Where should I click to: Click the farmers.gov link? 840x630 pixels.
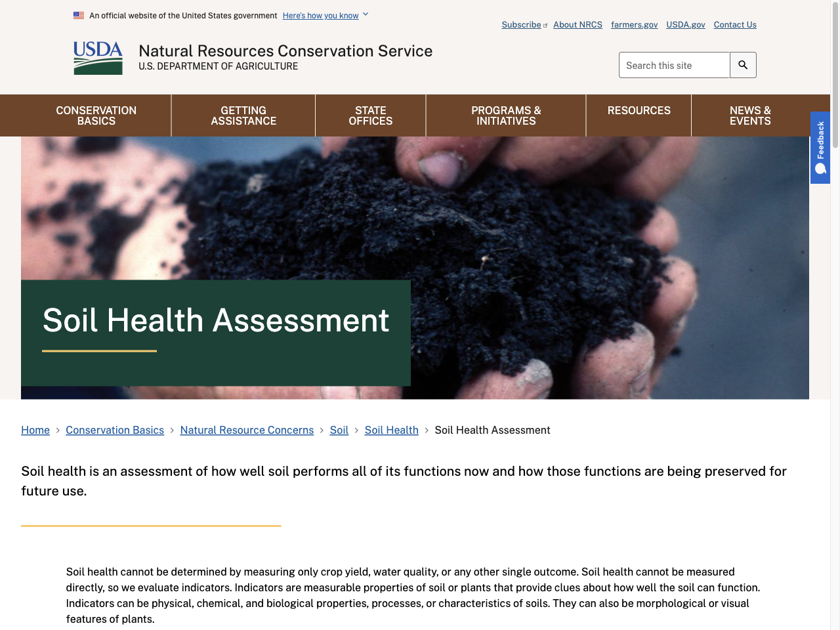click(x=634, y=24)
